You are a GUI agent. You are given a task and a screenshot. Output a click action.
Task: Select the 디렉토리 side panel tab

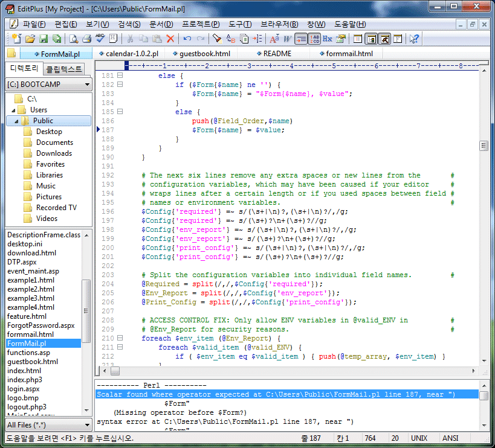[x=24, y=68]
